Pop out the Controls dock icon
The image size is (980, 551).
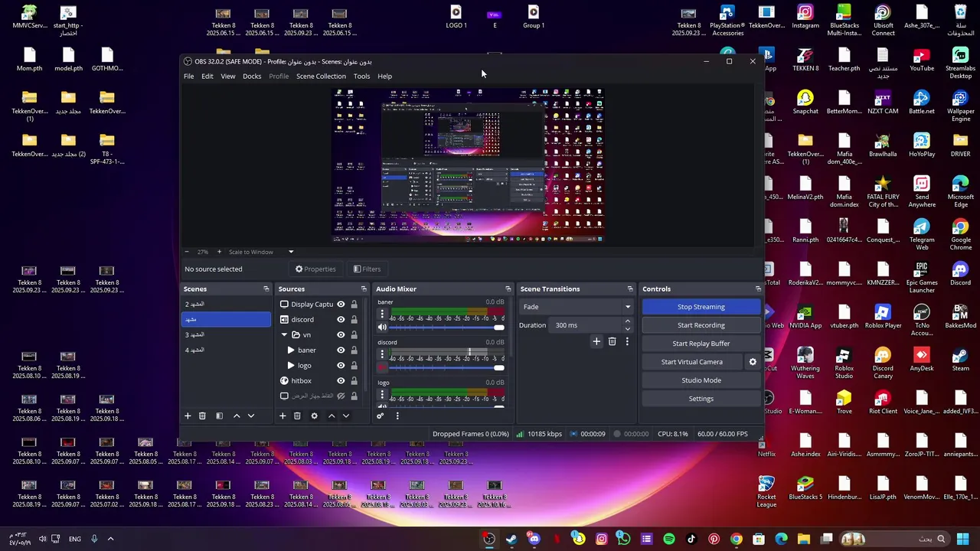tap(758, 289)
